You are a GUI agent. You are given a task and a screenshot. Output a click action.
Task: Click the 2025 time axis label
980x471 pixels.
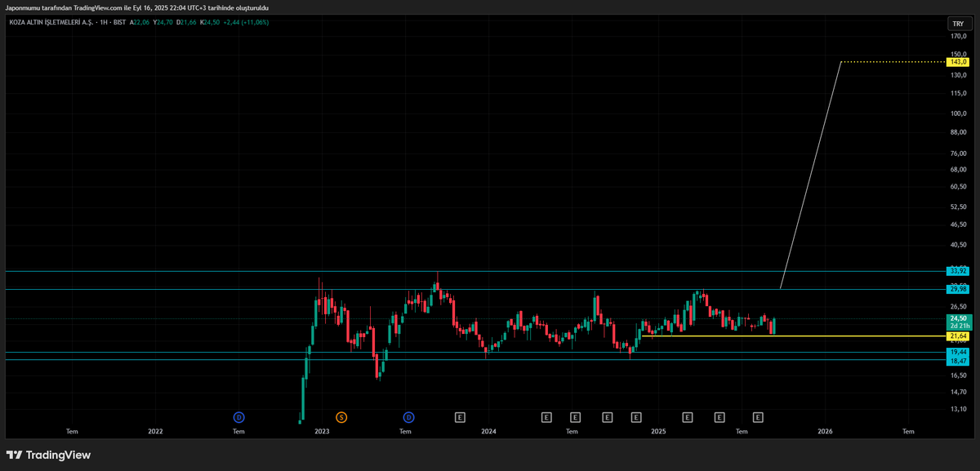[x=657, y=430]
